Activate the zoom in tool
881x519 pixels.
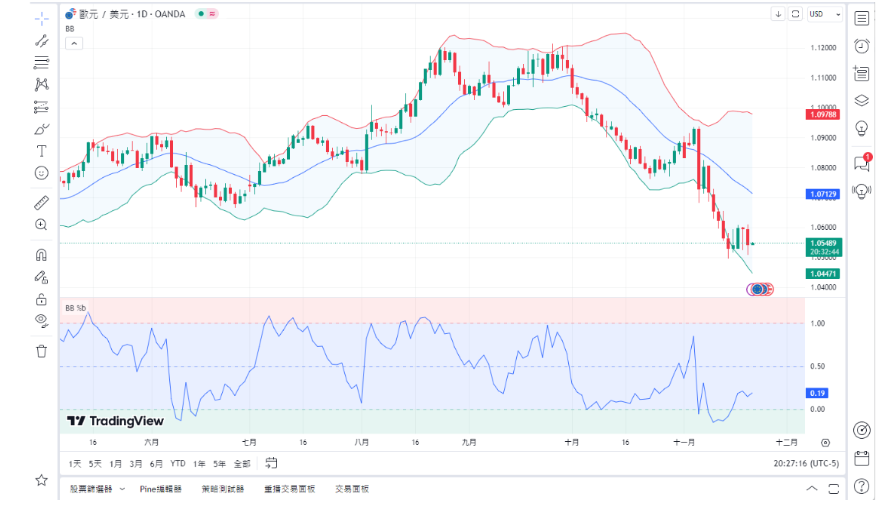click(x=42, y=225)
